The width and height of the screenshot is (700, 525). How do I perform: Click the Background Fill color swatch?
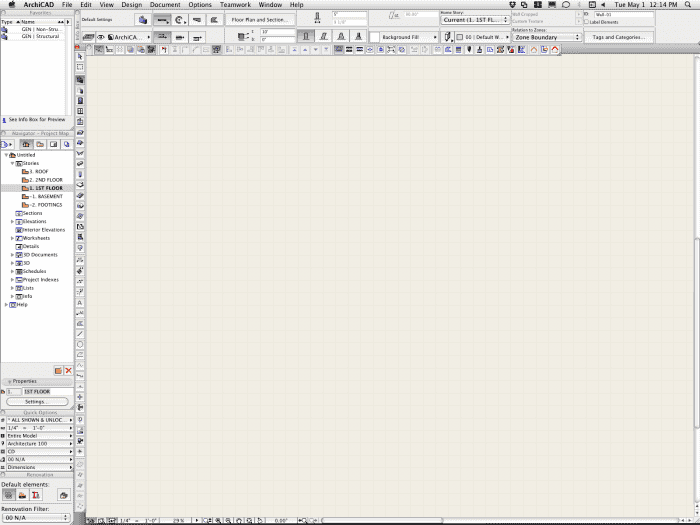(x=375, y=37)
